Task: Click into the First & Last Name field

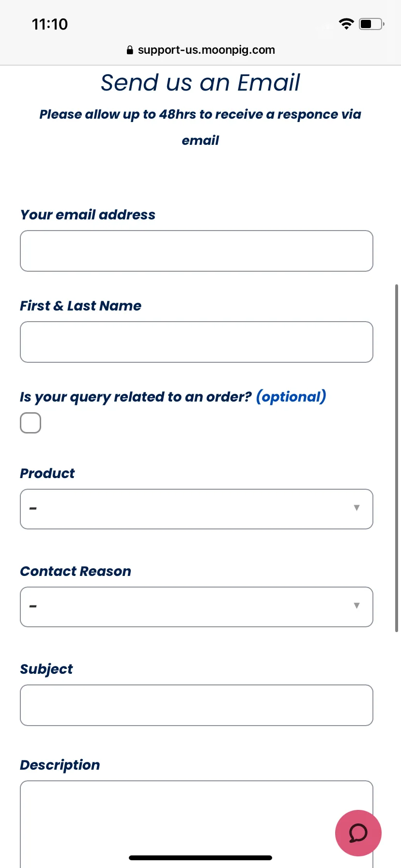Action: pyautogui.click(x=197, y=342)
